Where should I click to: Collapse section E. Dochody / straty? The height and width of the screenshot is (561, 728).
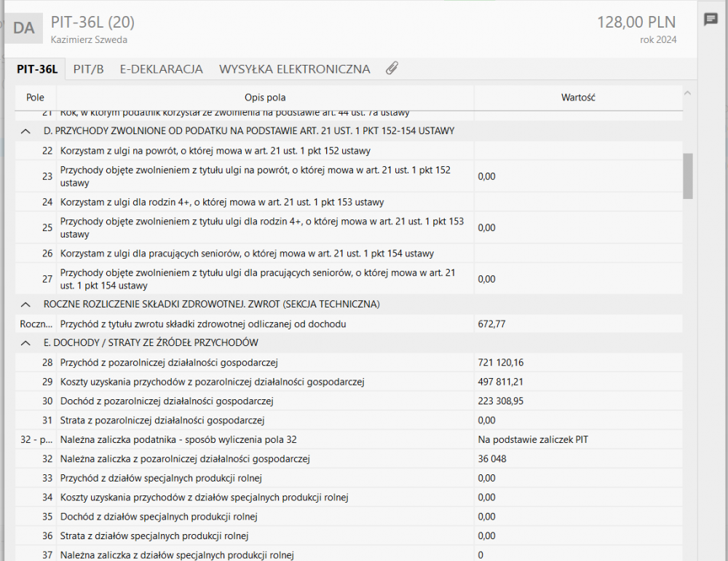tap(25, 342)
